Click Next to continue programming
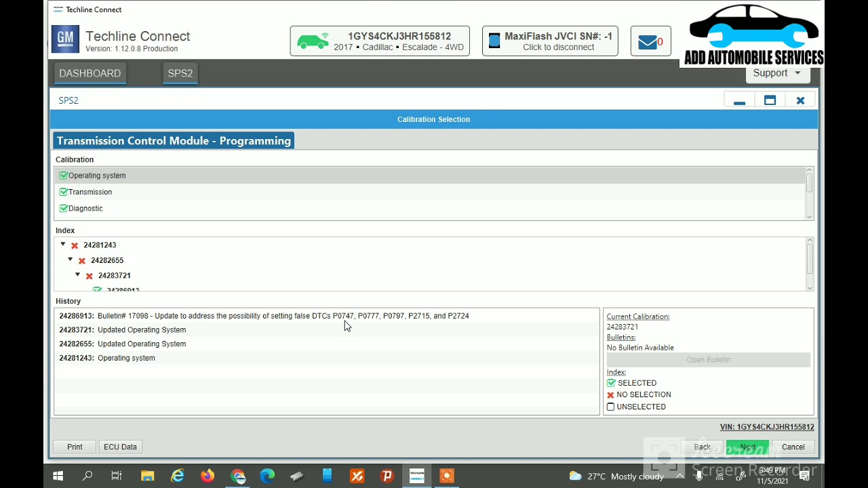Viewport: 868px width, 488px height. click(747, 447)
